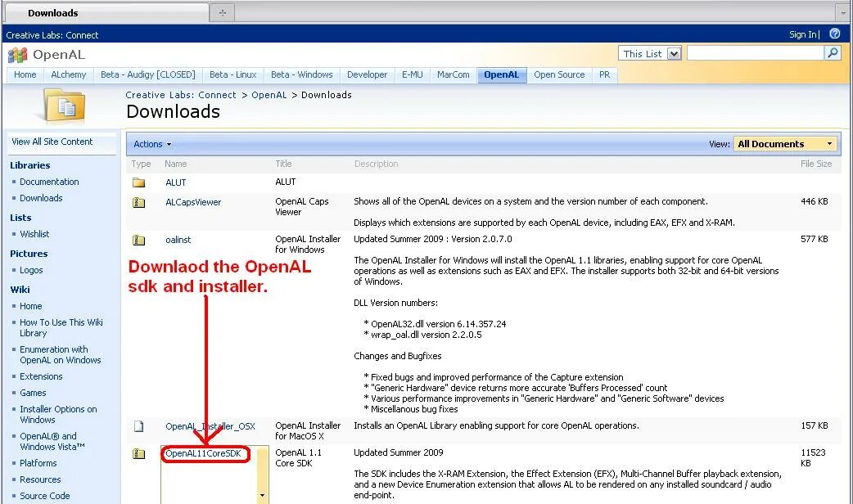
Task: Click the Downloads library folder image
Action: click(x=65, y=106)
